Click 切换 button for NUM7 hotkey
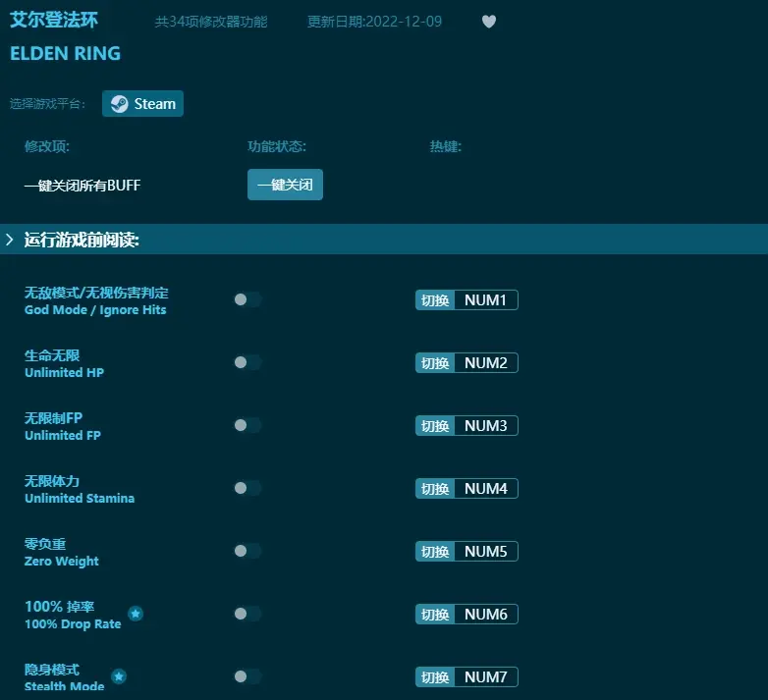This screenshot has width=768, height=700. (435, 677)
